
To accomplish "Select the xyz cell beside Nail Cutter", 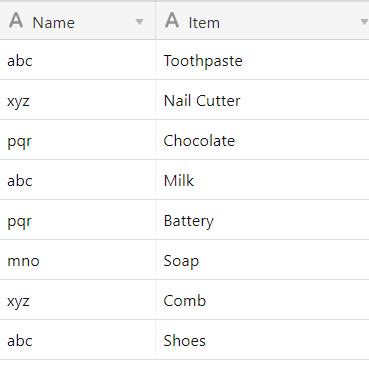I will [x=78, y=100].
